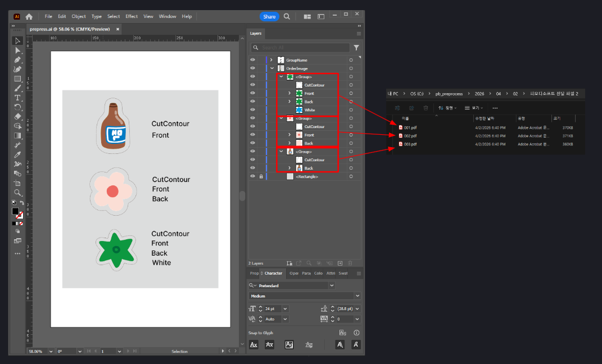
Task: Open the Object menu
Action: coord(79,16)
